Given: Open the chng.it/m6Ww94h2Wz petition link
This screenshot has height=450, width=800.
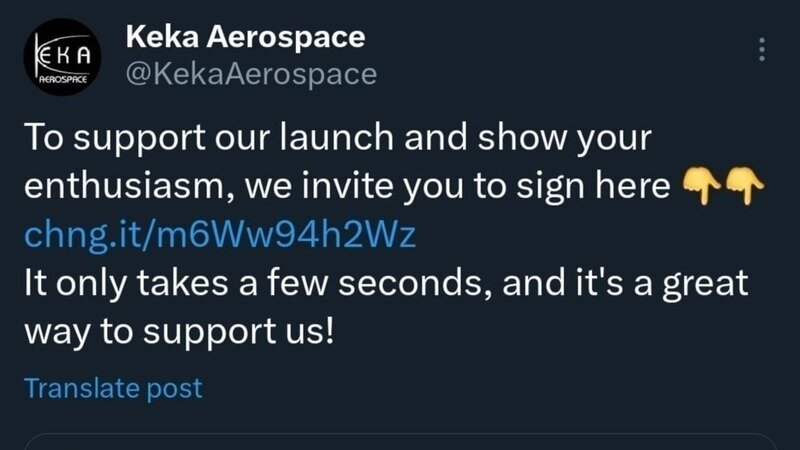Looking at the screenshot, I should click(219, 235).
